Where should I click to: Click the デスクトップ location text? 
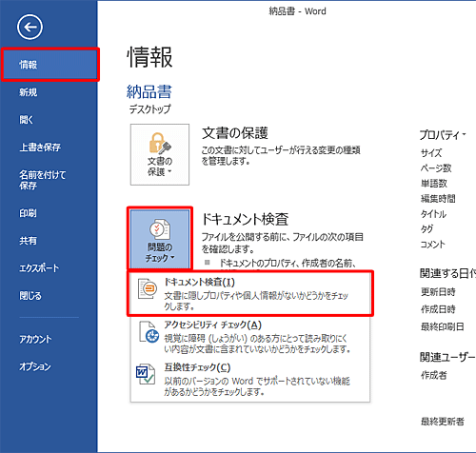point(149,109)
